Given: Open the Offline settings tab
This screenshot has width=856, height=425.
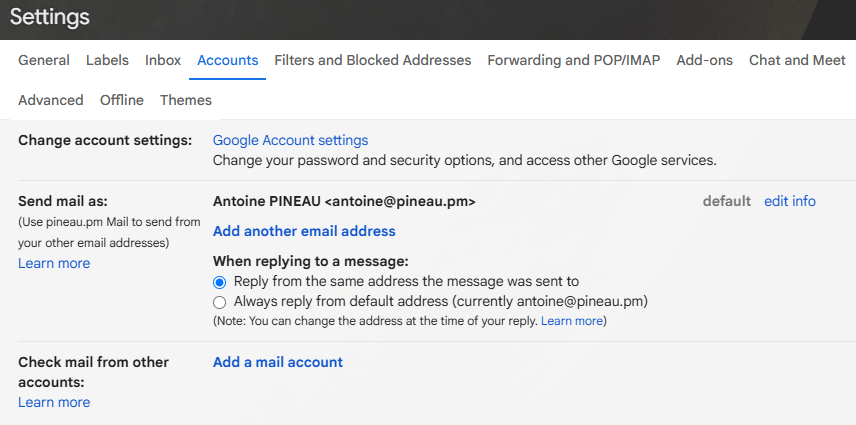Looking at the screenshot, I should click(x=122, y=100).
